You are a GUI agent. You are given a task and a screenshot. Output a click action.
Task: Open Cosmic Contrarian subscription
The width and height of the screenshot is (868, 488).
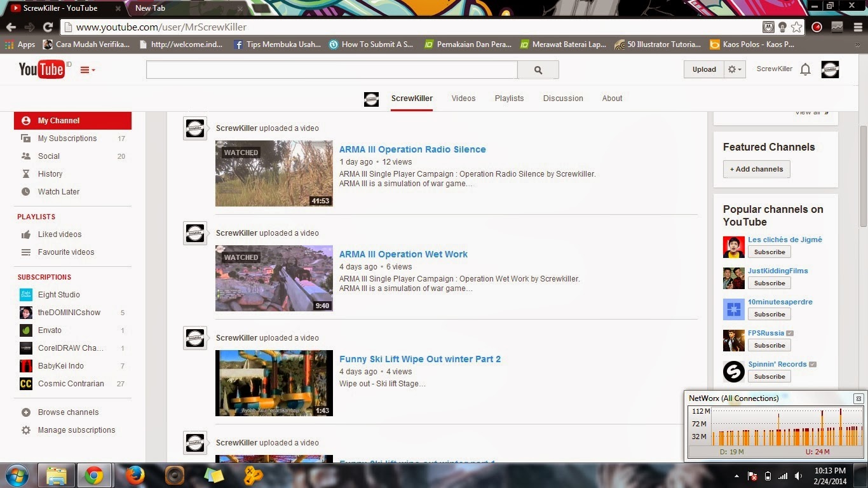(72, 384)
